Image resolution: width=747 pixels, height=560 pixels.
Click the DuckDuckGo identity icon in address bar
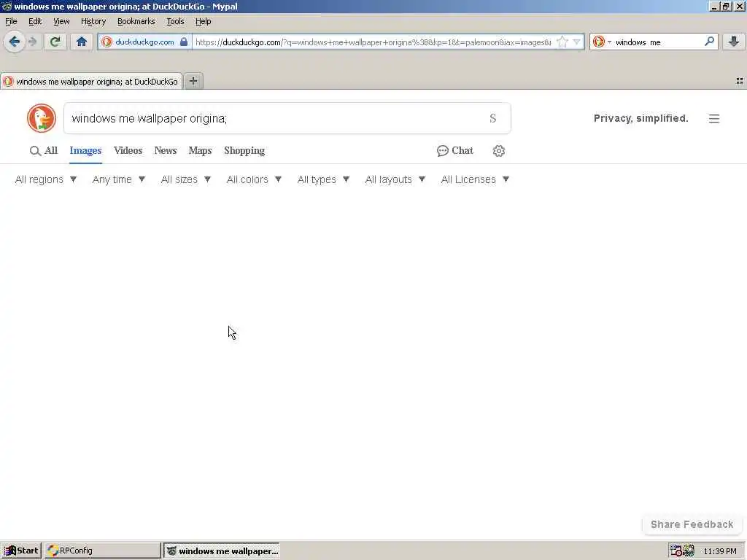[107, 42]
